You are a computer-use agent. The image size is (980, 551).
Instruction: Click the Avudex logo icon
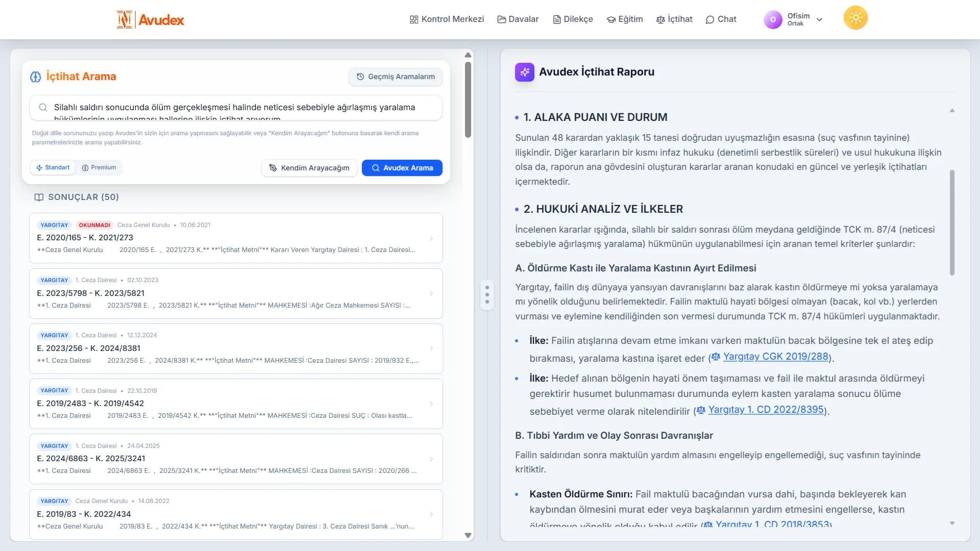(x=125, y=19)
